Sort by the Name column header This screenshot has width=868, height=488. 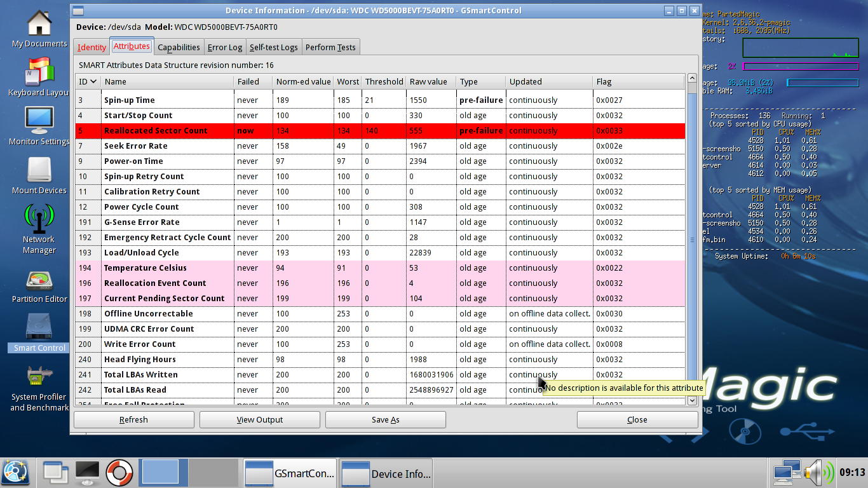(x=168, y=81)
